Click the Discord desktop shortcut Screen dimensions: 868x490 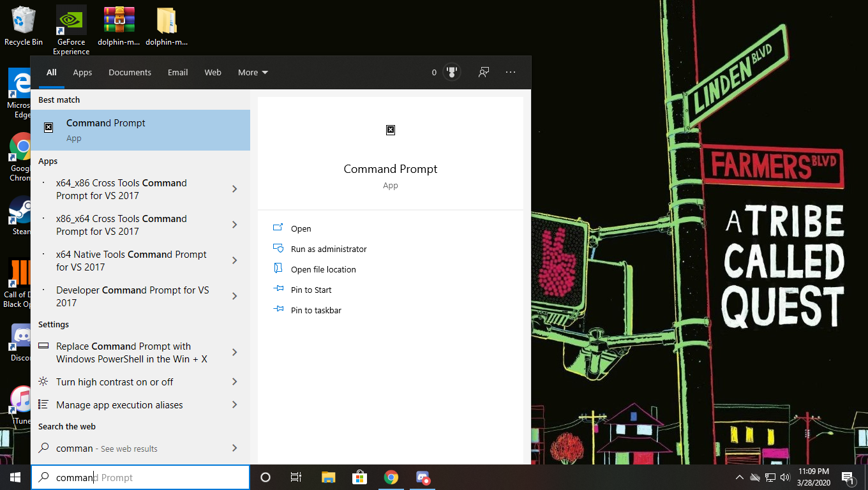(x=20, y=343)
